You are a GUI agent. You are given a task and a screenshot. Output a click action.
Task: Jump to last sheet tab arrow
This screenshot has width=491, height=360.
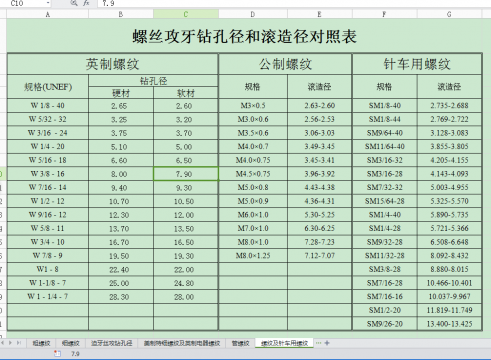coord(18,343)
